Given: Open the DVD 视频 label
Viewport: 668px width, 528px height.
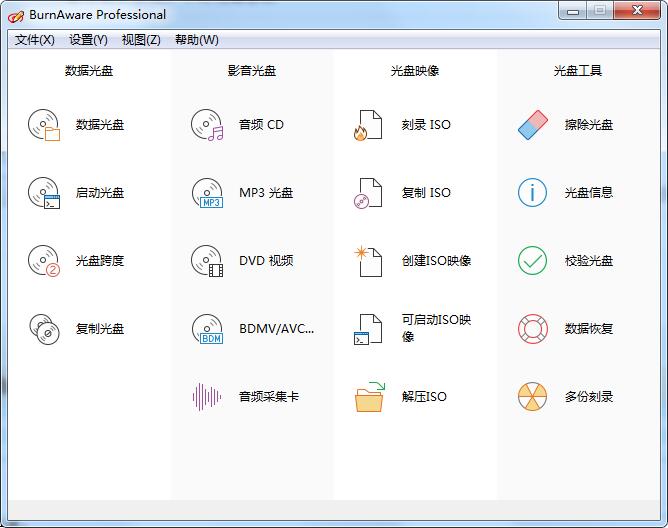Looking at the screenshot, I should pos(266,261).
